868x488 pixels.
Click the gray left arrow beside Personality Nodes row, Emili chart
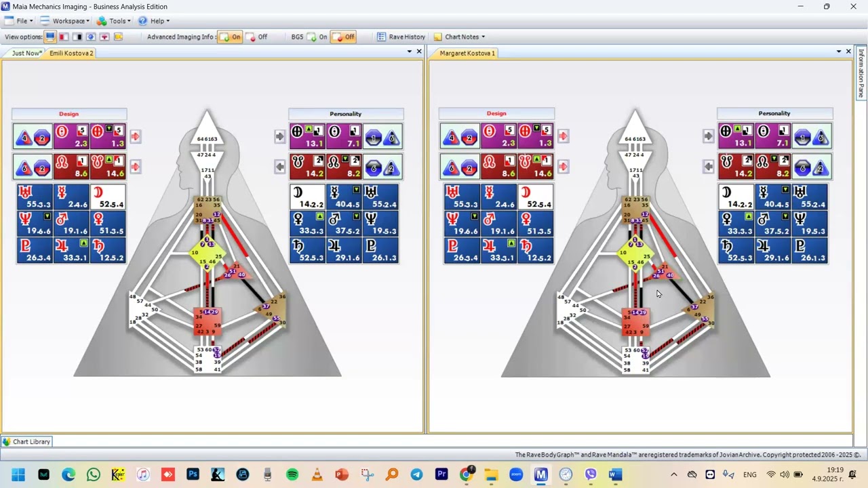[x=280, y=166]
